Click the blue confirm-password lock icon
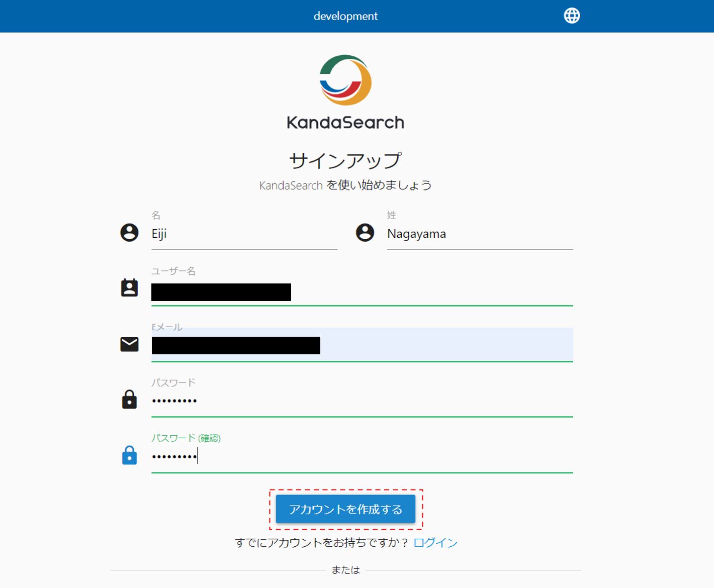Image resolution: width=714 pixels, height=588 pixels. click(129, 455)
